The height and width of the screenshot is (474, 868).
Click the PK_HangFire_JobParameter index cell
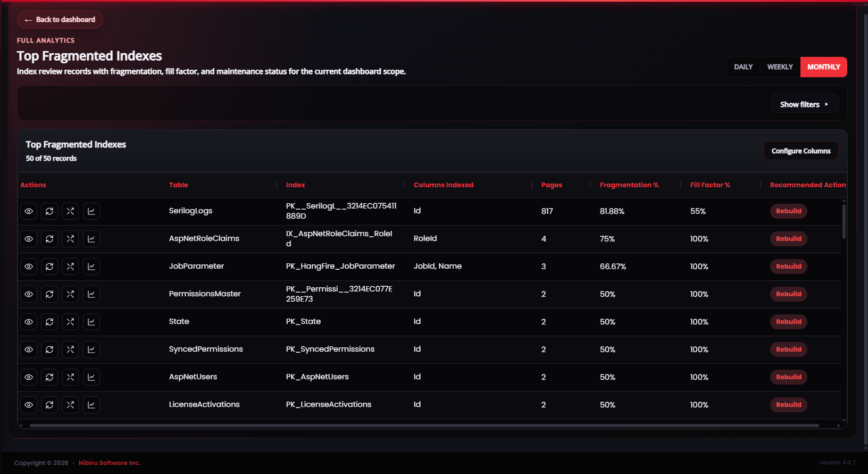340,266
